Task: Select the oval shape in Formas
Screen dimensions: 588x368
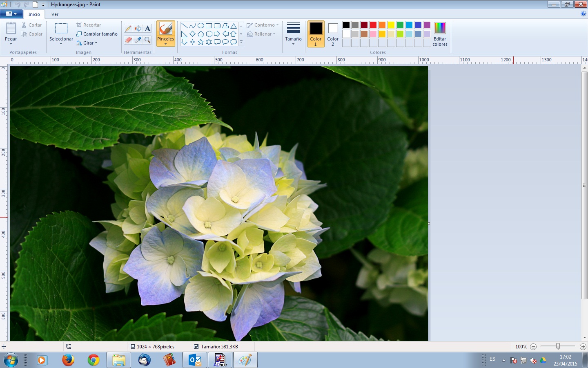Action: pos(201,25)
